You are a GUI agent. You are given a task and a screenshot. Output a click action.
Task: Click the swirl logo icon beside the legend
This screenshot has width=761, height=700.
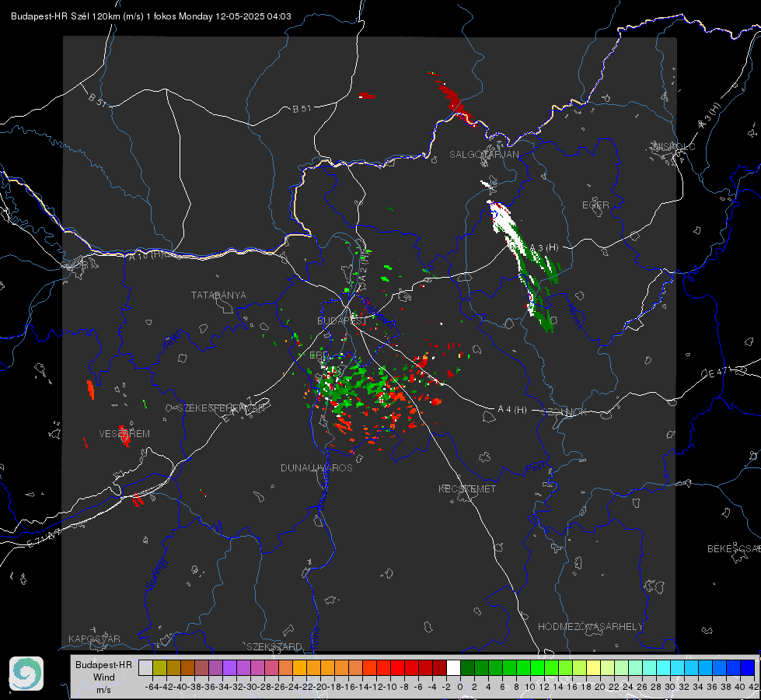[26, 674]
